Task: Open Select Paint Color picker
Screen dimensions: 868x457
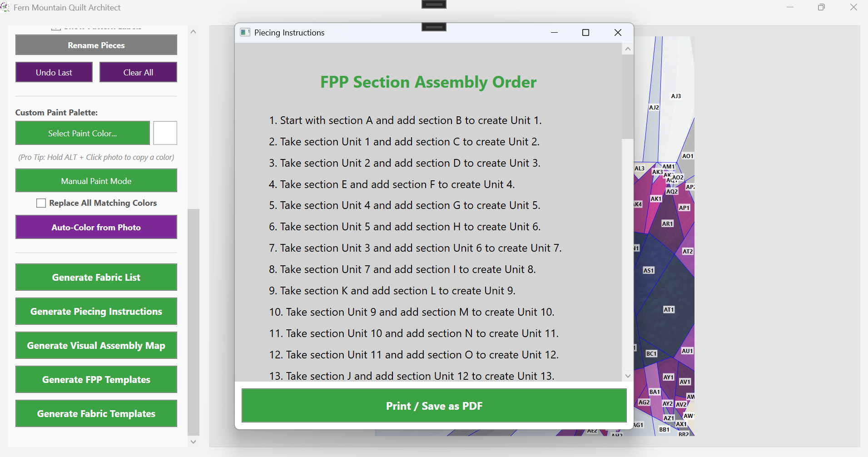Action: point(83,133)
